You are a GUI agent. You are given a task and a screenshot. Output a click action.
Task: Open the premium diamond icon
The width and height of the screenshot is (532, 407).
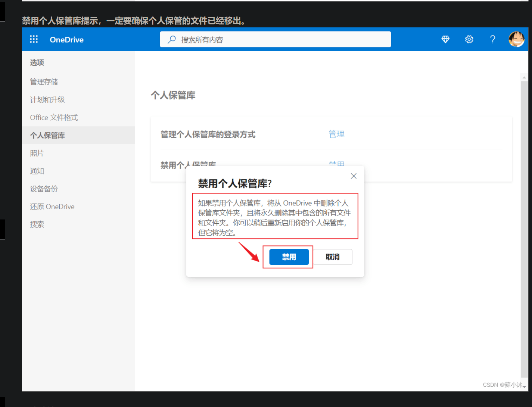(x=445, y=39)
